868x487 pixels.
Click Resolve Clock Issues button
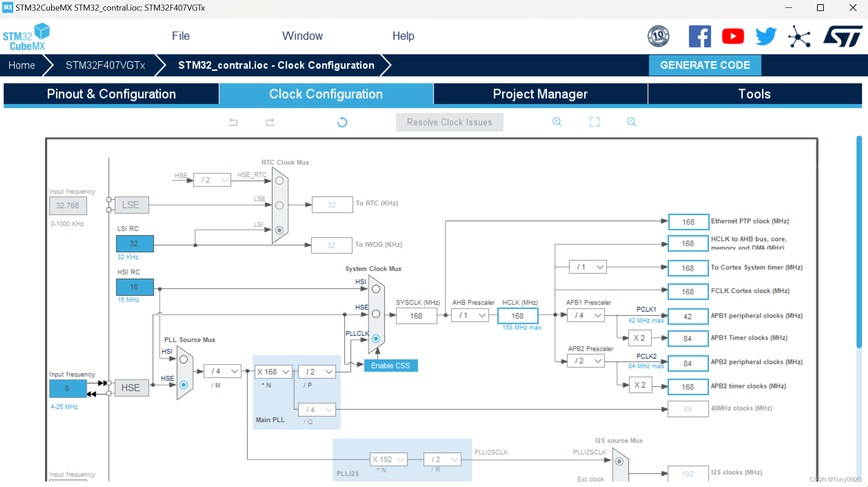click(449, 122)
